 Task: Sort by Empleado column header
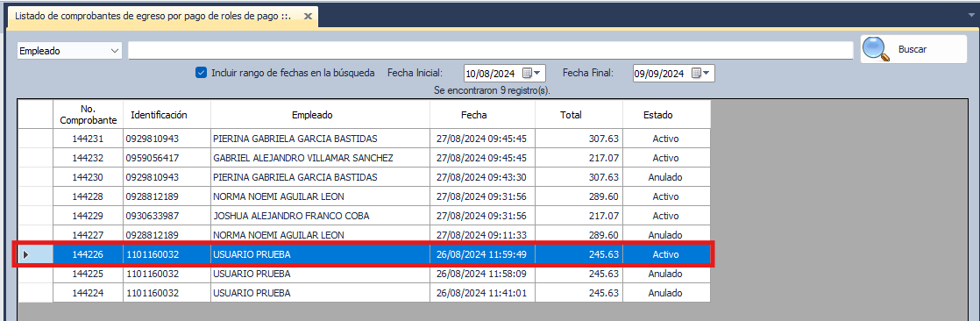point(320,115)
